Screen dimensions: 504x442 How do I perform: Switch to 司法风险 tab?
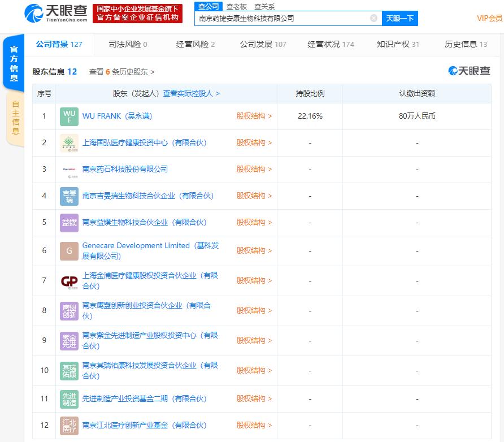tap(128, 44)
